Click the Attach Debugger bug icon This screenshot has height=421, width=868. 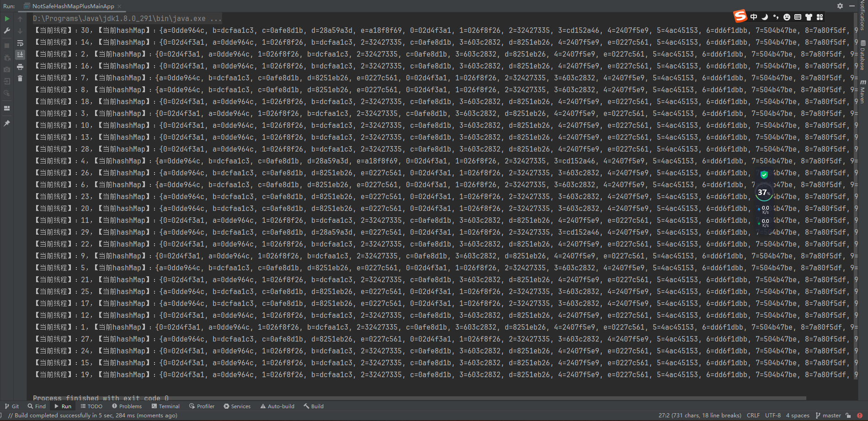7,58
